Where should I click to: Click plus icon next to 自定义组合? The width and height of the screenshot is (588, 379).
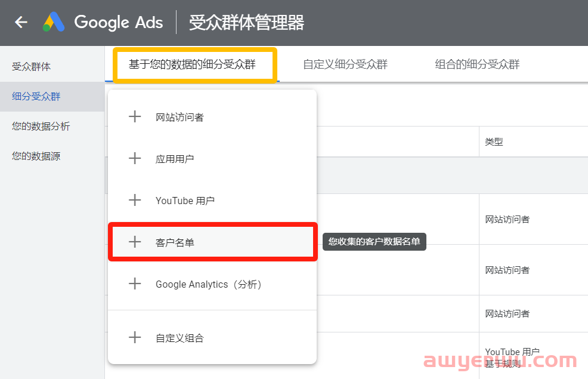click(x=135, y=337)
